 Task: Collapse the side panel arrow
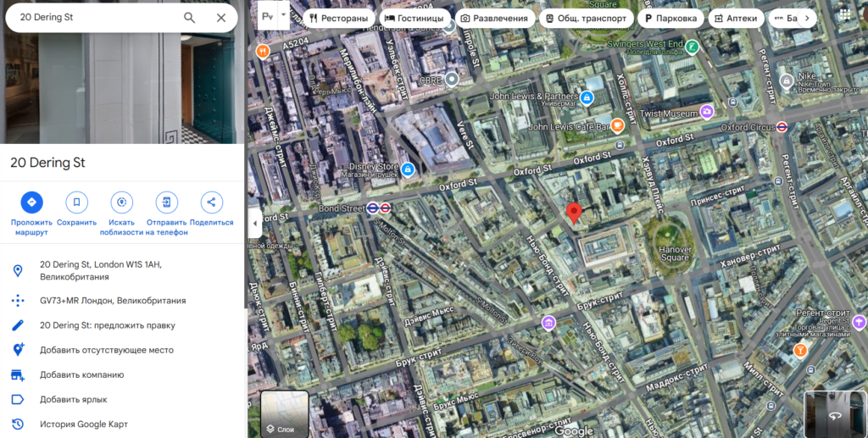[255, 224]
